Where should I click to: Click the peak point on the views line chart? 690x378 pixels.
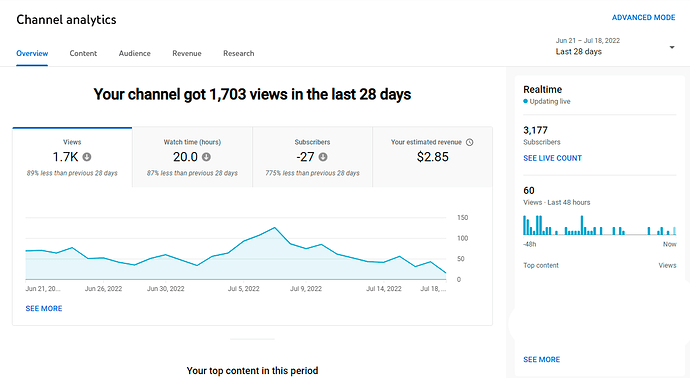click(x=275, y=228)
